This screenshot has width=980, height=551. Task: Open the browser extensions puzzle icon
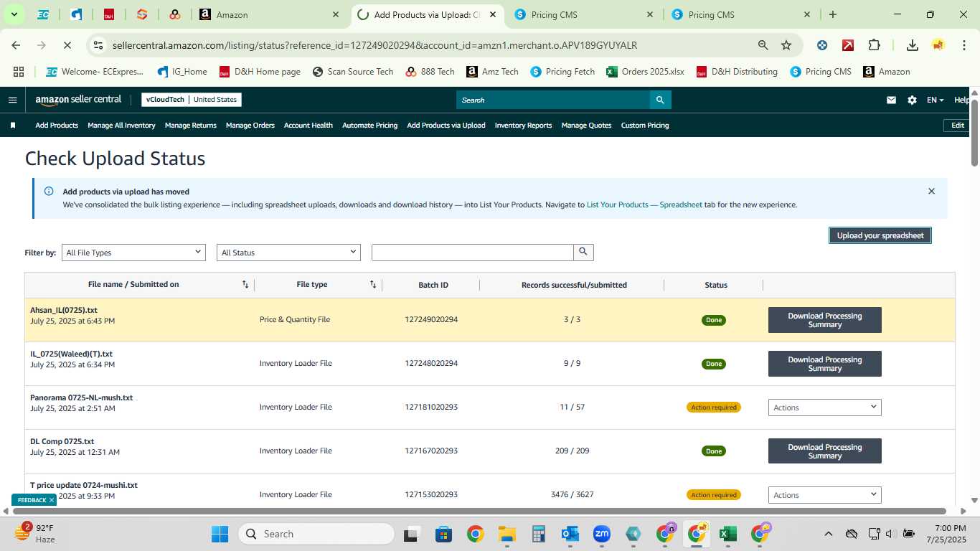click(x=874, y=45)
